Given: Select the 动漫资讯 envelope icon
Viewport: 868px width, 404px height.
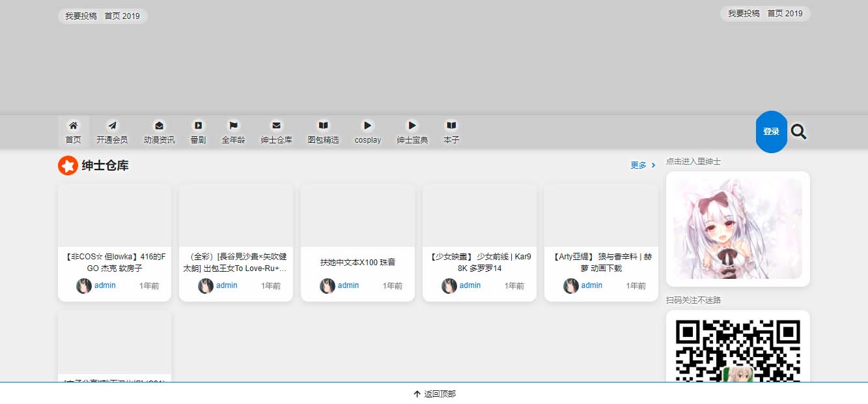Looking at the screenshot, I should 159,125.
